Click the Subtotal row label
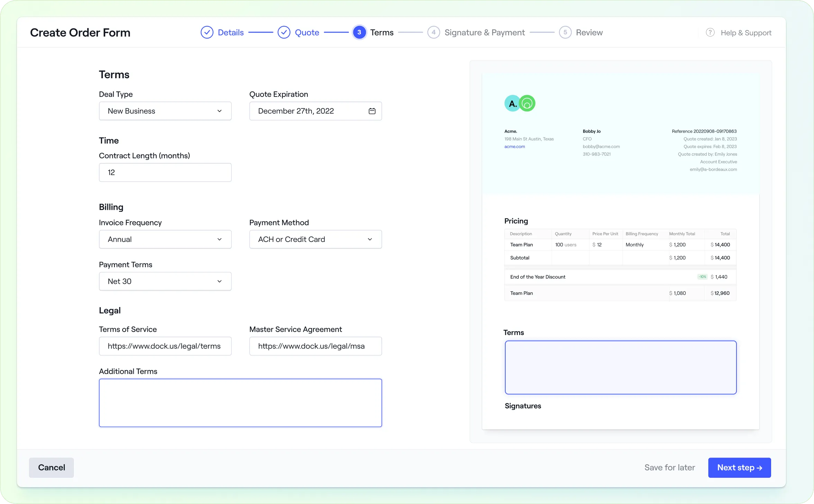The height and width of the screenshot is (504, 814). (x=519, y=258)
